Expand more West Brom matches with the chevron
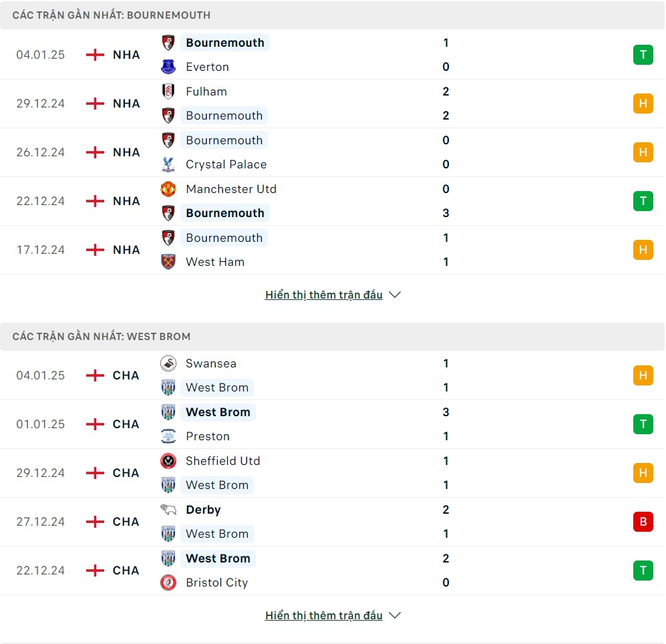666x644 pixels. point(395,615)
